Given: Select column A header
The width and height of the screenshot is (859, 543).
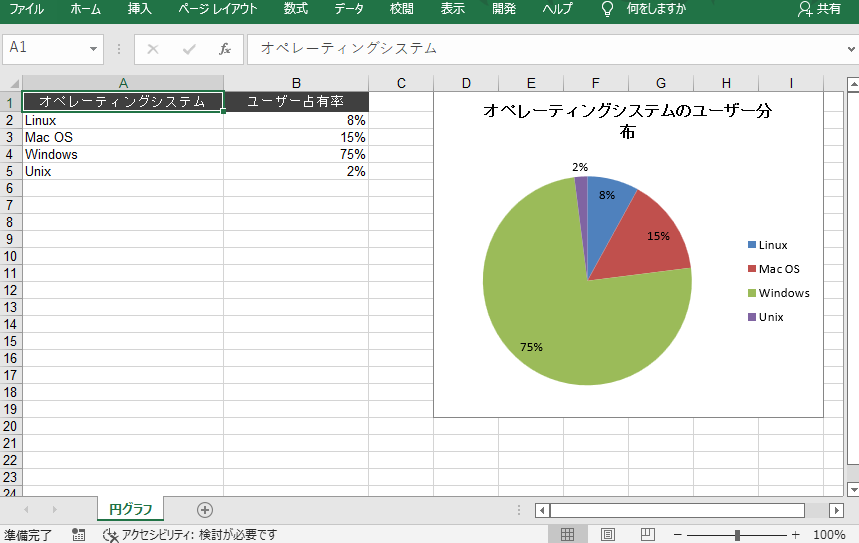Looking at the screenshot, I should [123, 83].
